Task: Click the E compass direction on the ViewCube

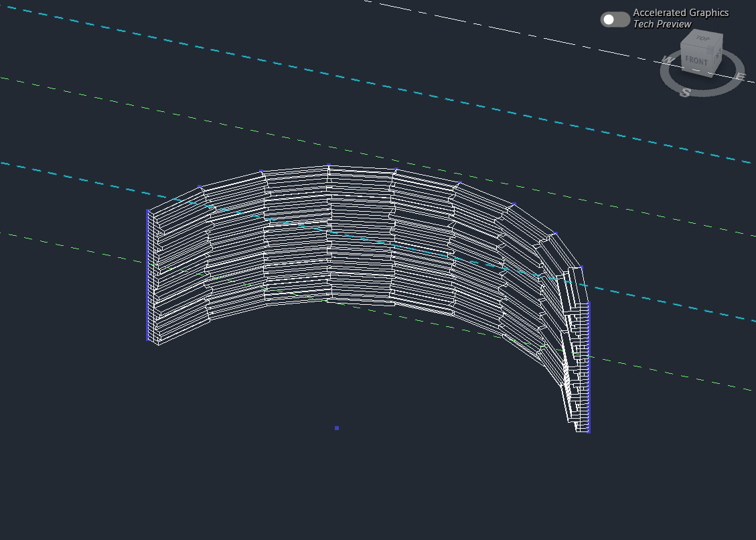Action: click(740, 77)
